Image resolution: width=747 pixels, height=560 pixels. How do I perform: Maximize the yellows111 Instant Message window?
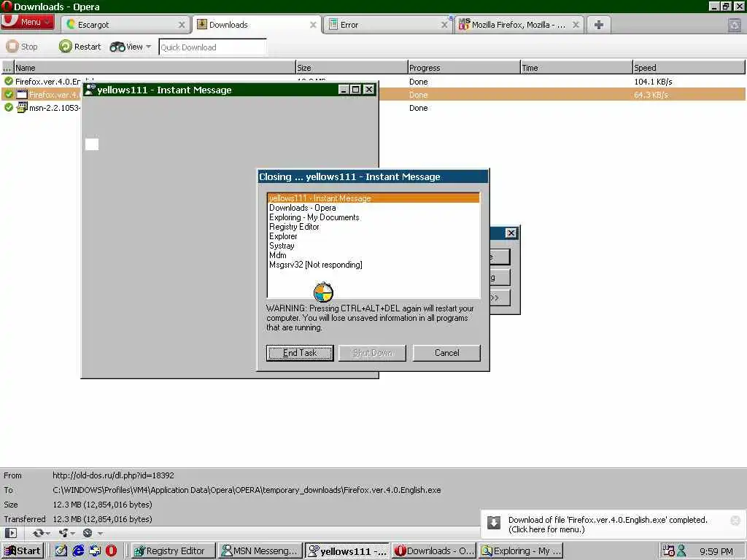coord(355,90)
